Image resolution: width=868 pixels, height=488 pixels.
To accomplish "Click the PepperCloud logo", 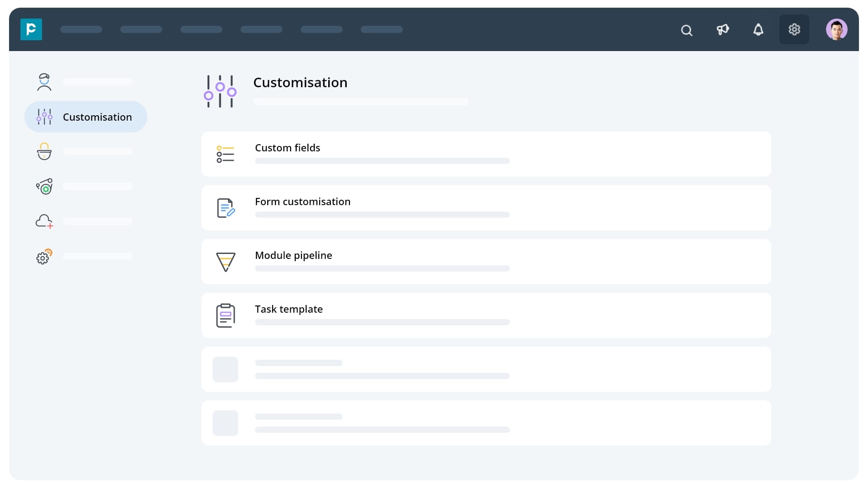I will pos(31,29).
